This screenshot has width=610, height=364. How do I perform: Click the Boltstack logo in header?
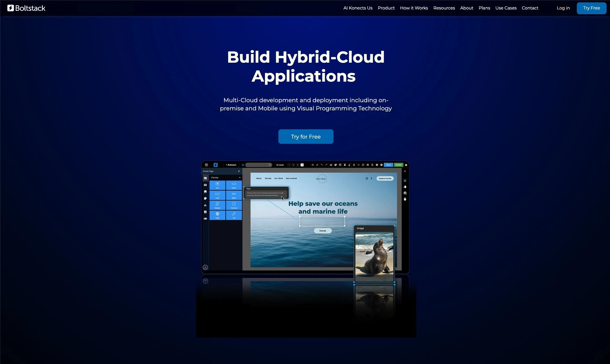point(26,8)
